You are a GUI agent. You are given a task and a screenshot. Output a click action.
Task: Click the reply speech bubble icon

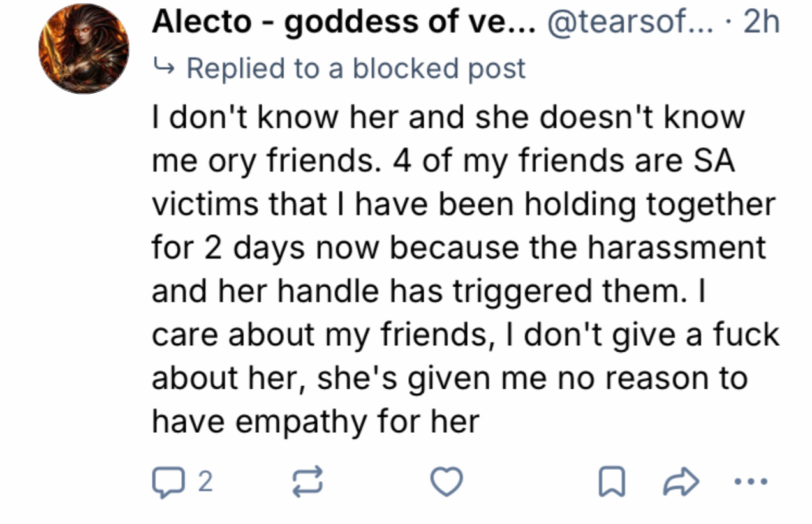(x=165, y=481)
